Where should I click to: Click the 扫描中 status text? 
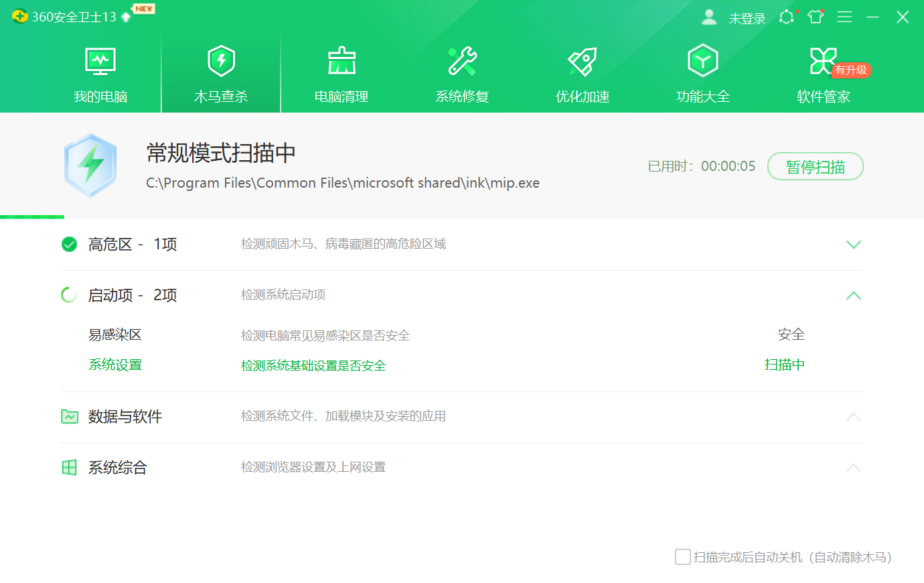785,365
